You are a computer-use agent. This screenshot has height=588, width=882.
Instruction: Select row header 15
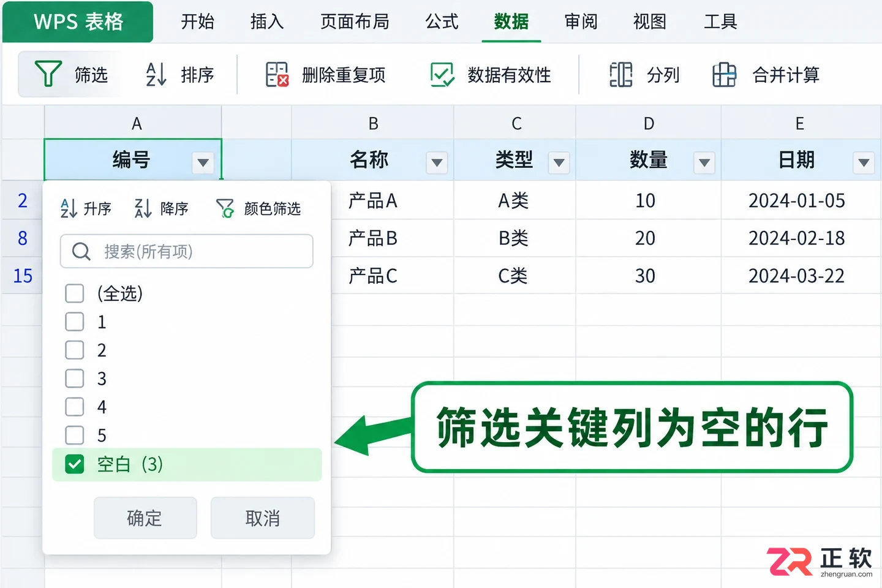point(23,276)
